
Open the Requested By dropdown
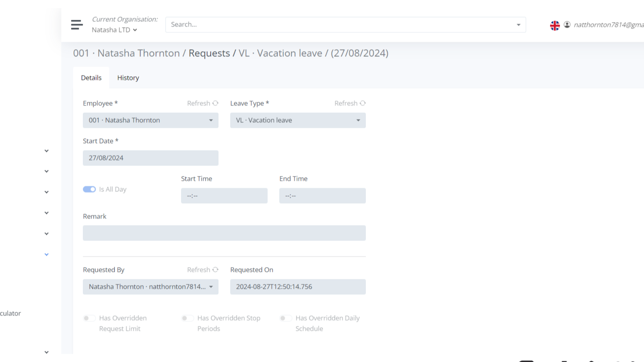point(210,287)
